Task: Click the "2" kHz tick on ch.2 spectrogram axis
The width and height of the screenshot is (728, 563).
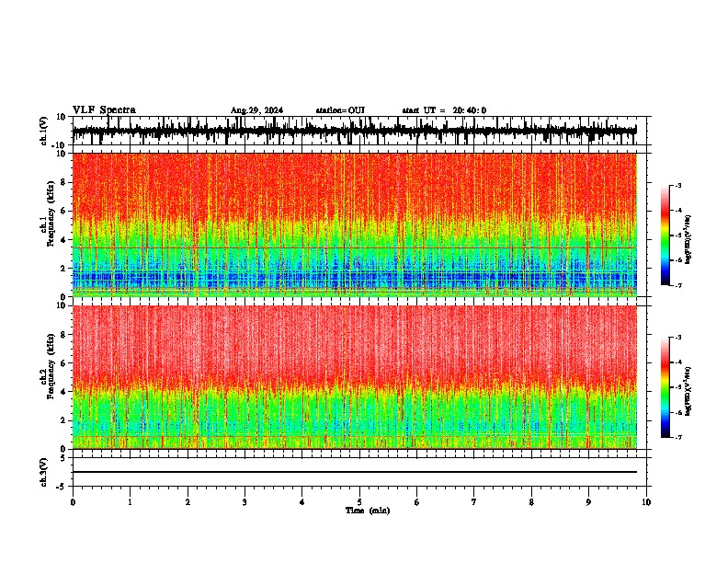Action: pos(63,420)
